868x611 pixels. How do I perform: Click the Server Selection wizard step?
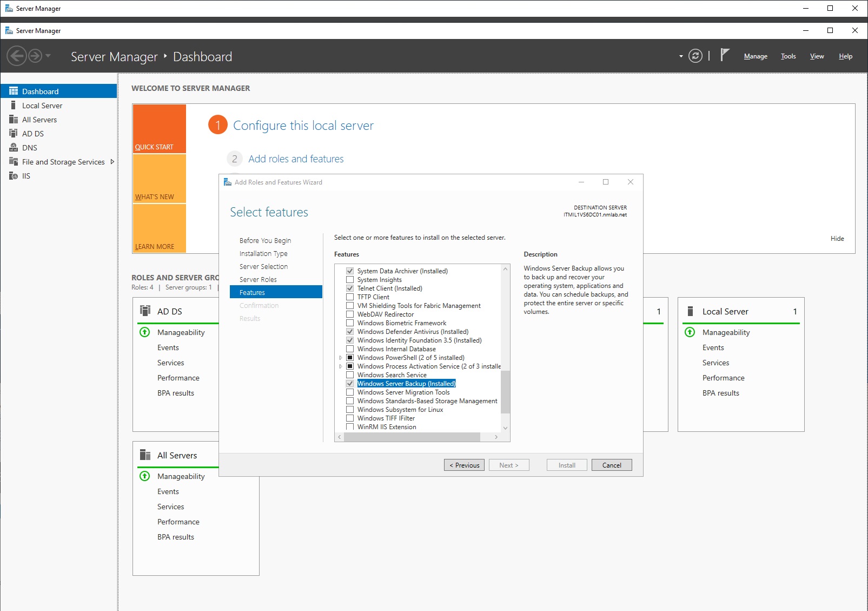(263, 266)
